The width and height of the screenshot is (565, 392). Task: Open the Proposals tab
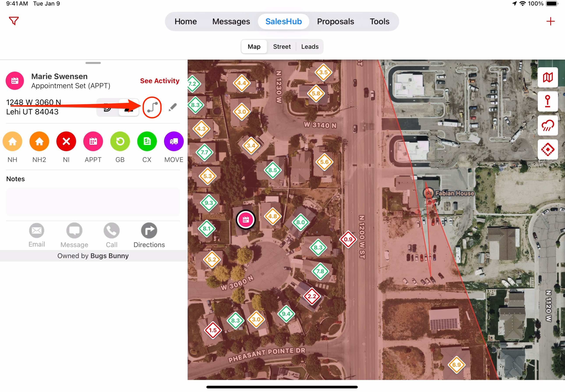tap(335, 22)
